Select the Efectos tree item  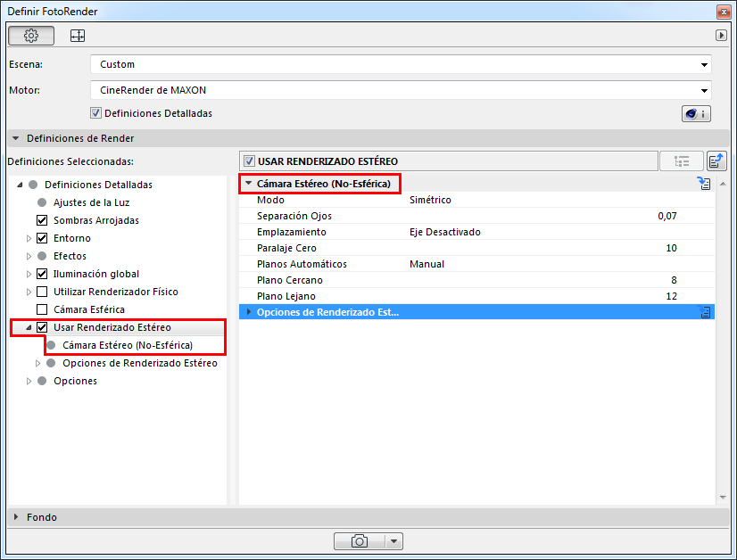click(x=70, y=256)
